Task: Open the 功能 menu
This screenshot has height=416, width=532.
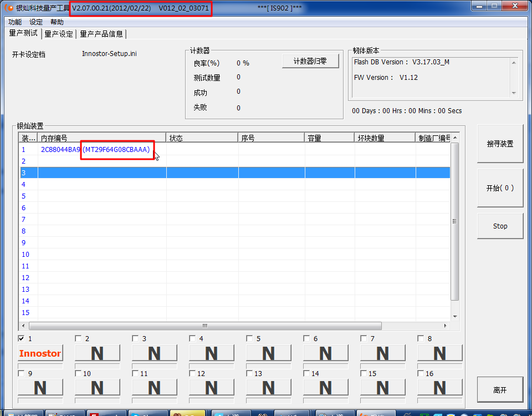Action: 15,22
